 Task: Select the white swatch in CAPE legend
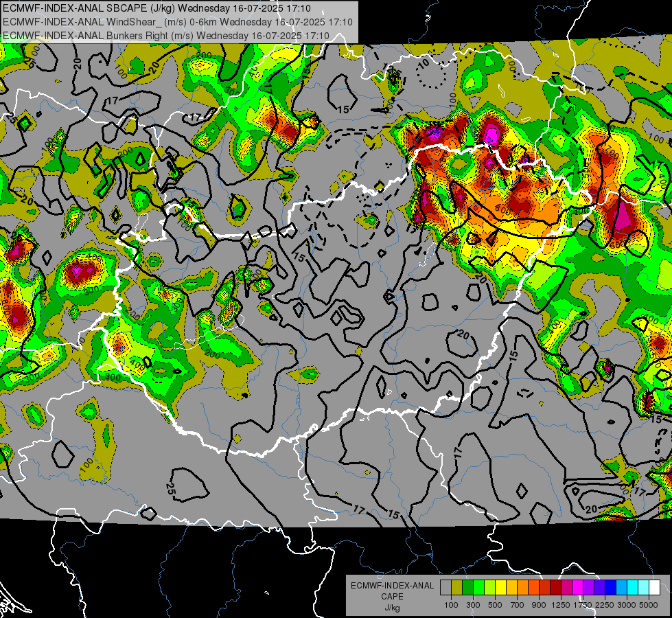pos(654,588)
